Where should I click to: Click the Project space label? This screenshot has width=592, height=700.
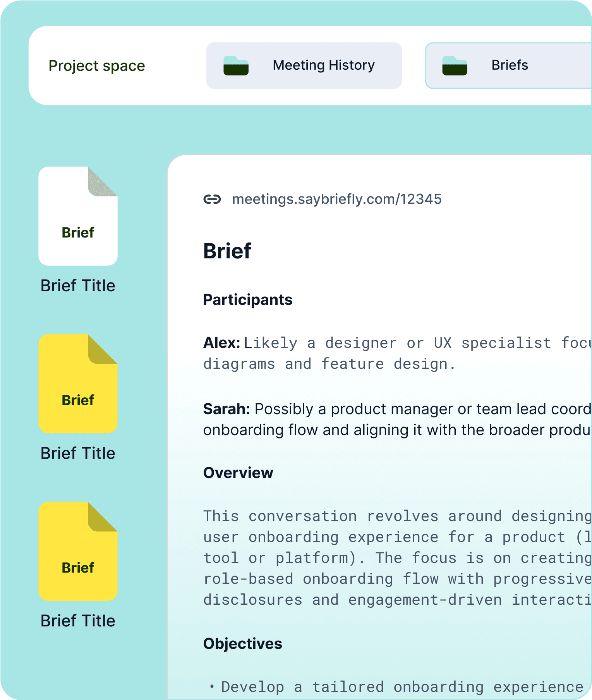click(x=97, y=66)
